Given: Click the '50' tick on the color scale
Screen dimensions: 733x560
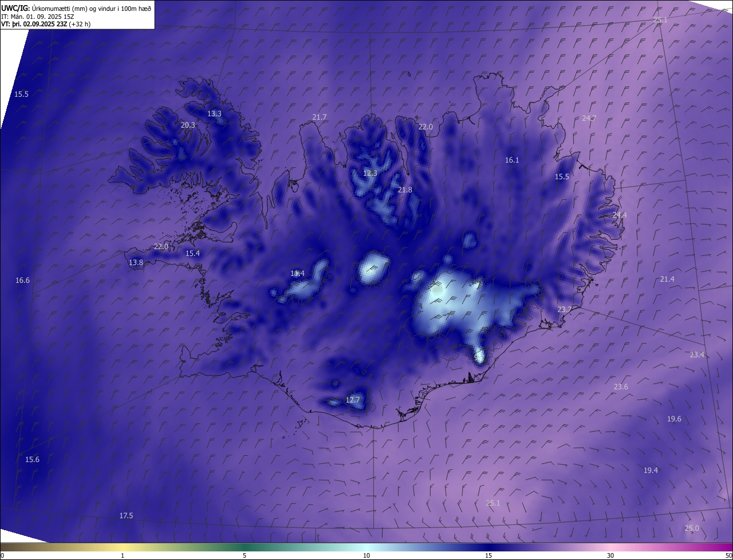Looking at the screenshot, I should click(x=728, y=555).
